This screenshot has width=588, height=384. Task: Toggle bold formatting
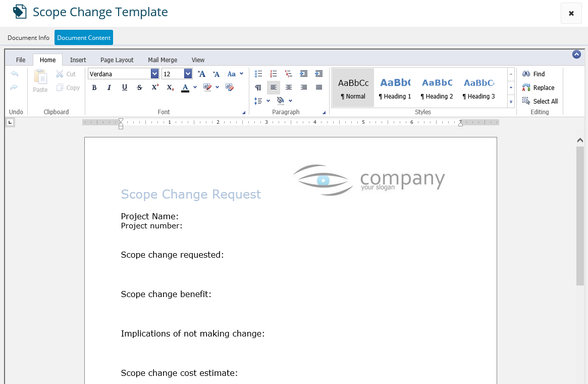point(94,87)
